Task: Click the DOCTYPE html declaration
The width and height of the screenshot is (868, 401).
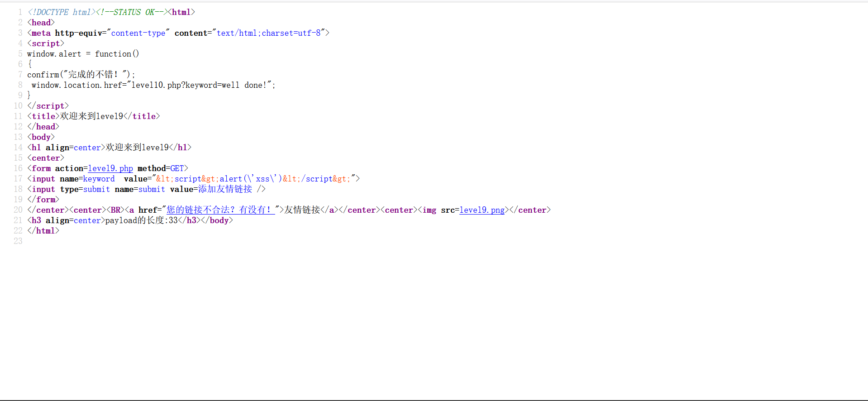Action: pos(62,12)
